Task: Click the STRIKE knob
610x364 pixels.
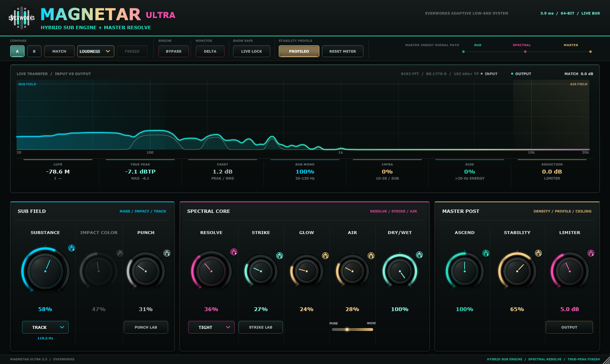Action: coord(261,271)
